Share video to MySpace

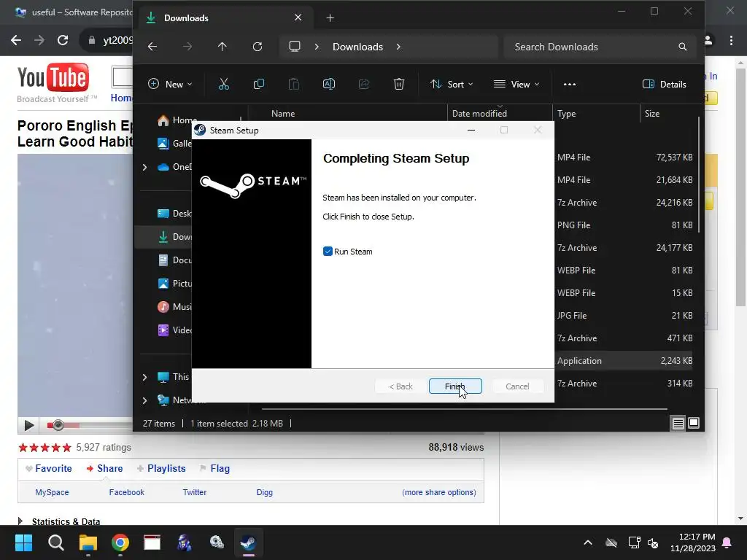pos(52,492)
